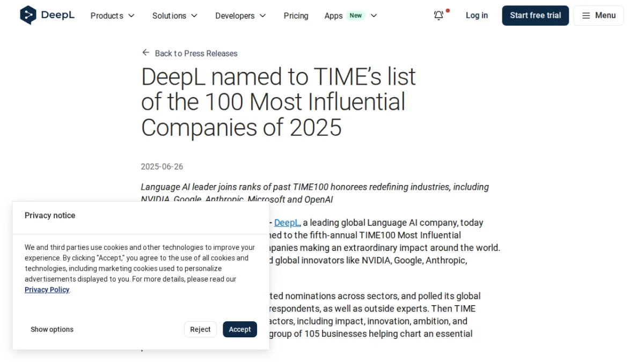Image resolution: width=644 pixels, height=362 pixels.
Task: Reject cookies in privacy notice
Action: pyautogui.click(x=200, y=329)
